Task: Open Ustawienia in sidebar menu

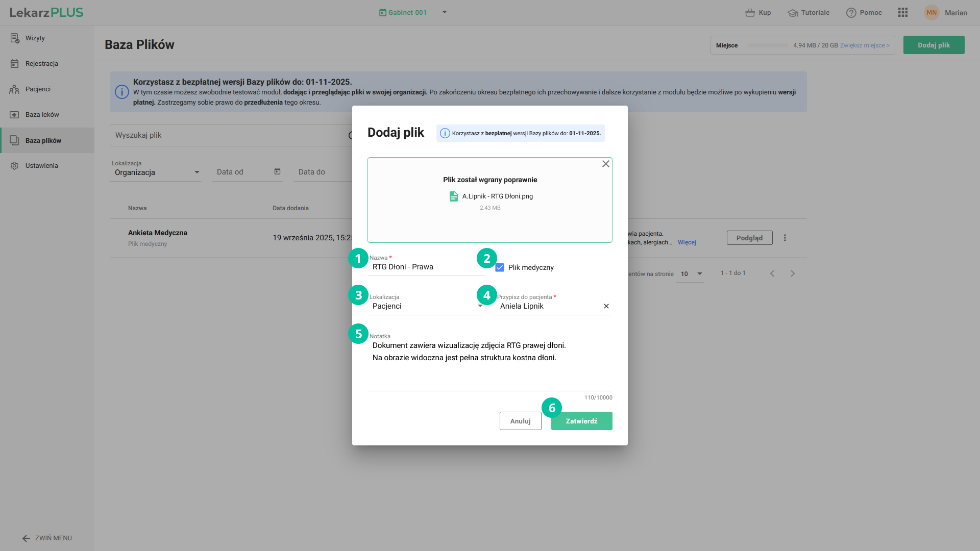Action: 41,166
